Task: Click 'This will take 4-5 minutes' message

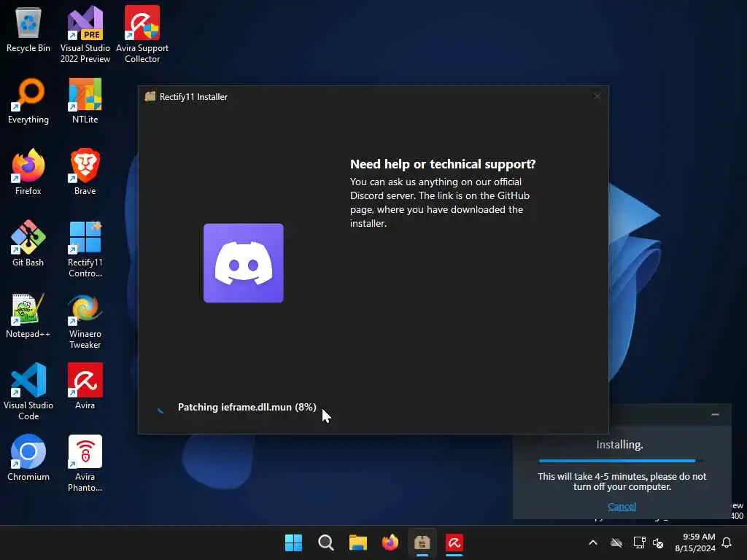Action: (622, 481)
